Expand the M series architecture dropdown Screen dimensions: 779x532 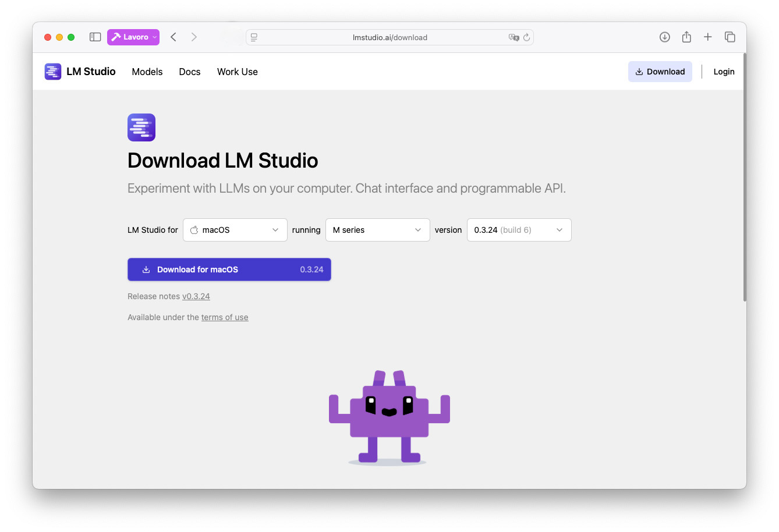point(378,230)
